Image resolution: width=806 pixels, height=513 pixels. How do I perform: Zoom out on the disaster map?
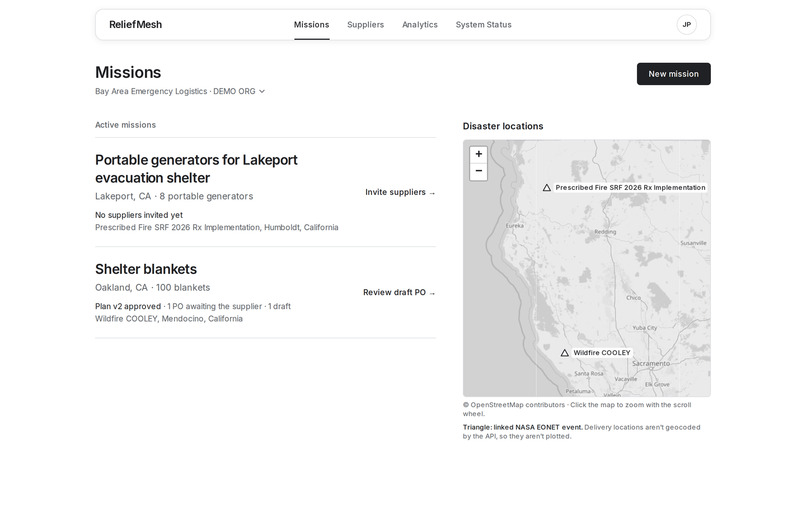click(479, 171)
